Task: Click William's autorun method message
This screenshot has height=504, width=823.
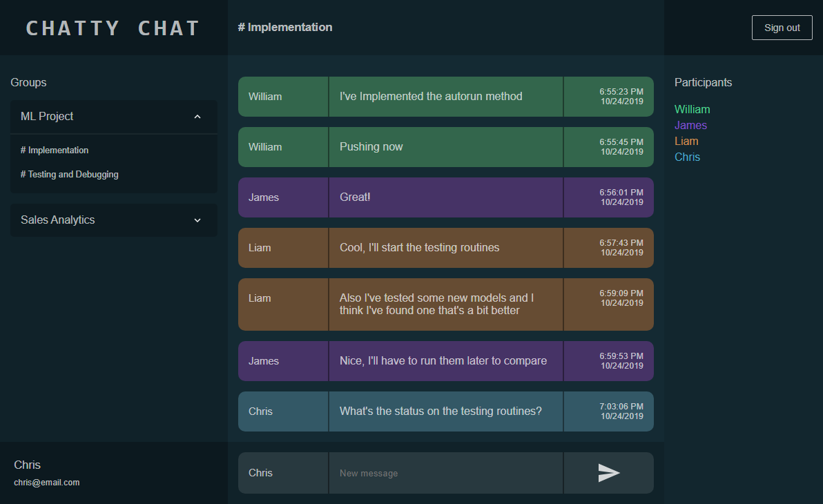Action: (431, 97)
